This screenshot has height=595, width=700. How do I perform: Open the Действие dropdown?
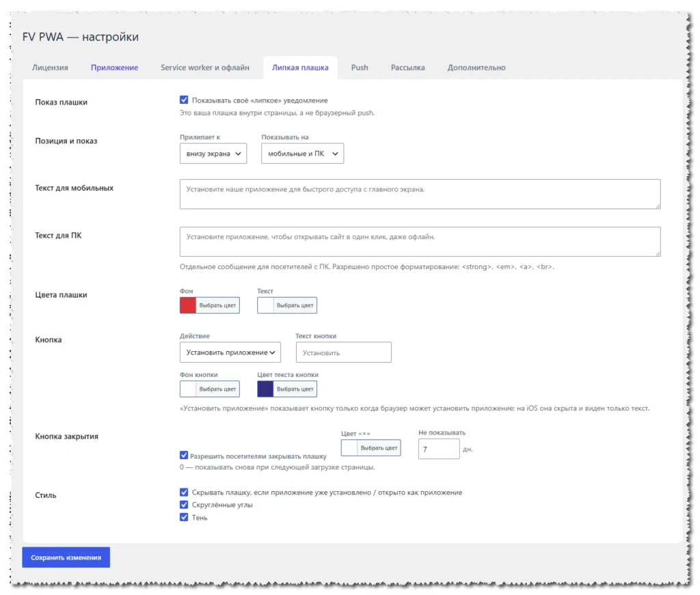tap(230, 352)
